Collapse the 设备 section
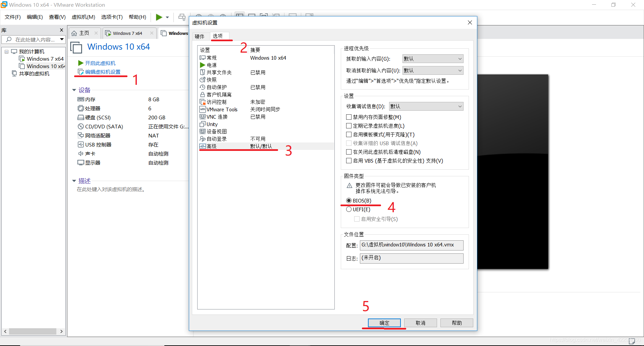 point(74,90)
